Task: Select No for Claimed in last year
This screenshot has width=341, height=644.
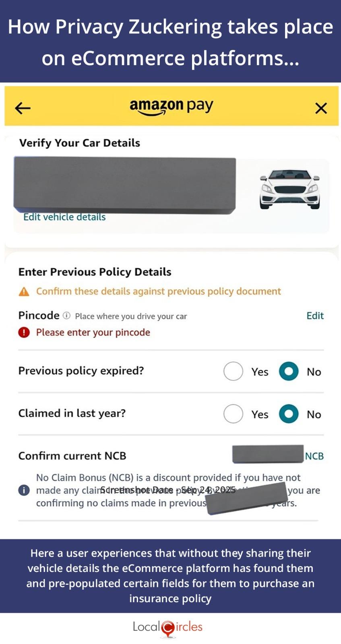Action: (x=289, y=414)
